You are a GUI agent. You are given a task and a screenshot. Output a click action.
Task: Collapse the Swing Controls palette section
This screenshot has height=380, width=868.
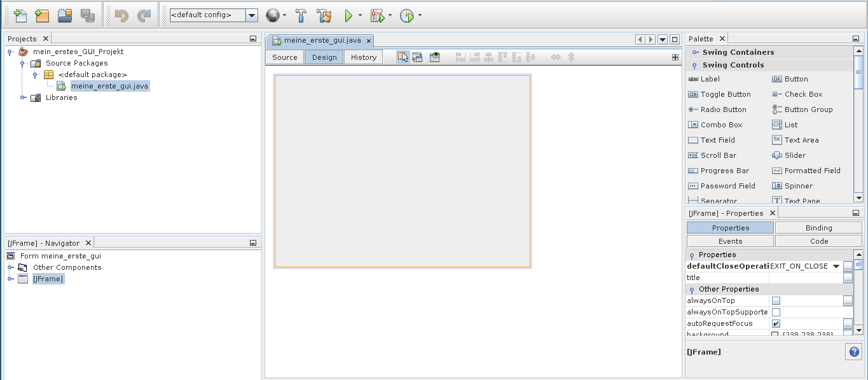695,66
